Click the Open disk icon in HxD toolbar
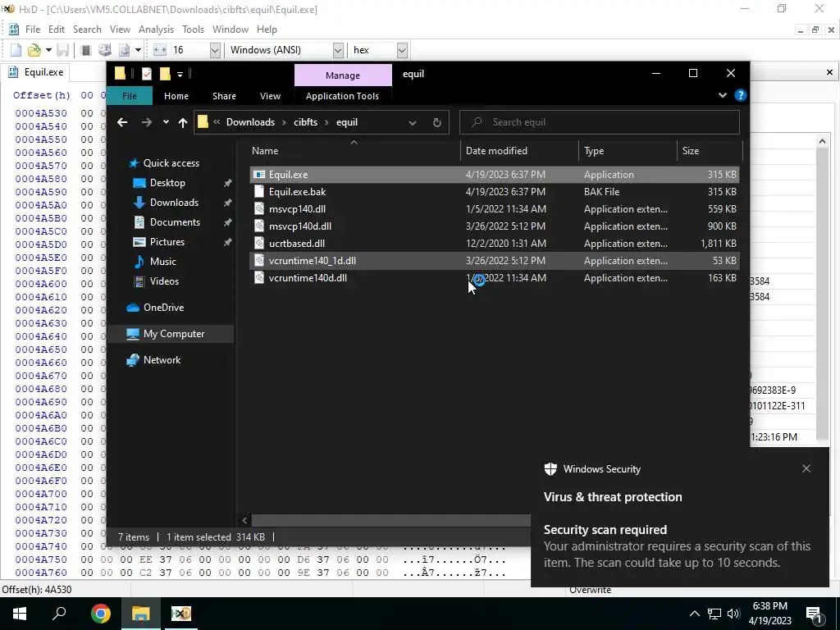 104,50
